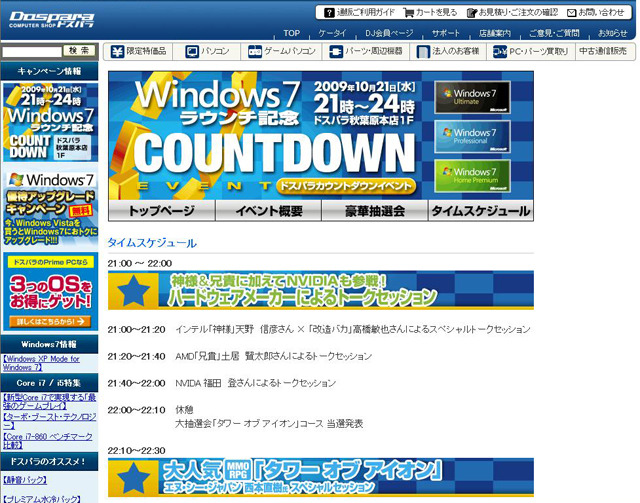Click the hardware maker talk session banner

(x=321, y=290)
